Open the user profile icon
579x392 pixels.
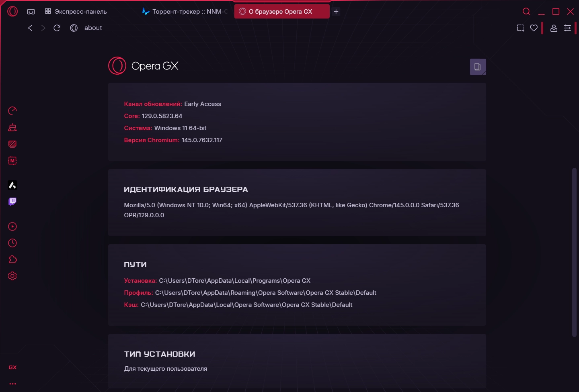coord(554,28)
